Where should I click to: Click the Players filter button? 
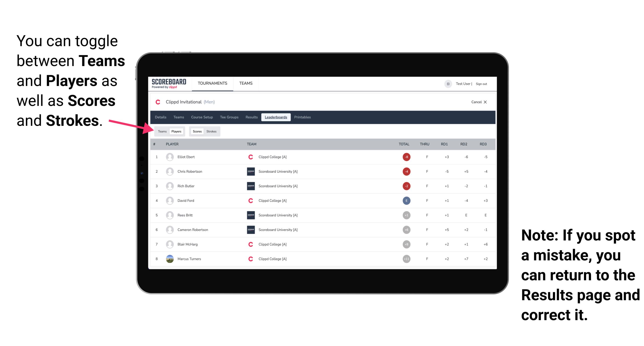[176, 131]
